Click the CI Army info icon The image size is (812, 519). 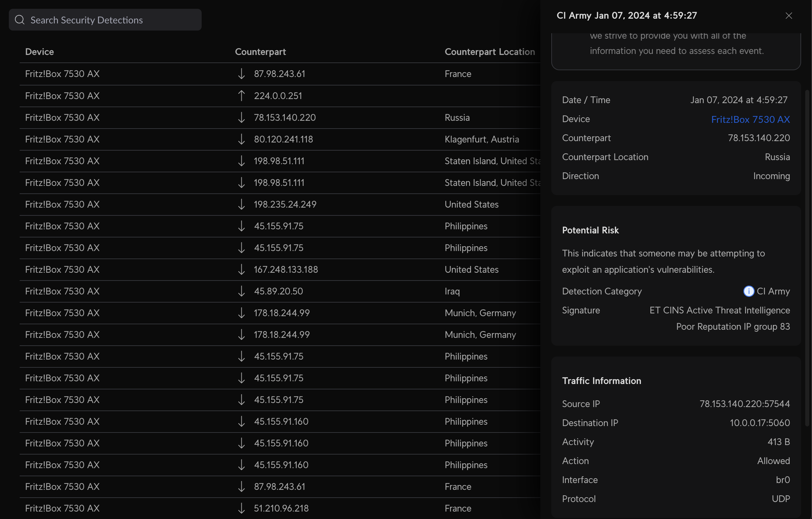(749, 291)
